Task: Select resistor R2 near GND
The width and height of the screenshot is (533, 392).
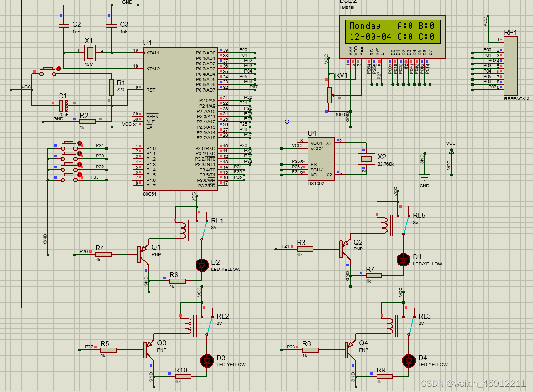Action: pyautogui.click(x=88, y=122)
